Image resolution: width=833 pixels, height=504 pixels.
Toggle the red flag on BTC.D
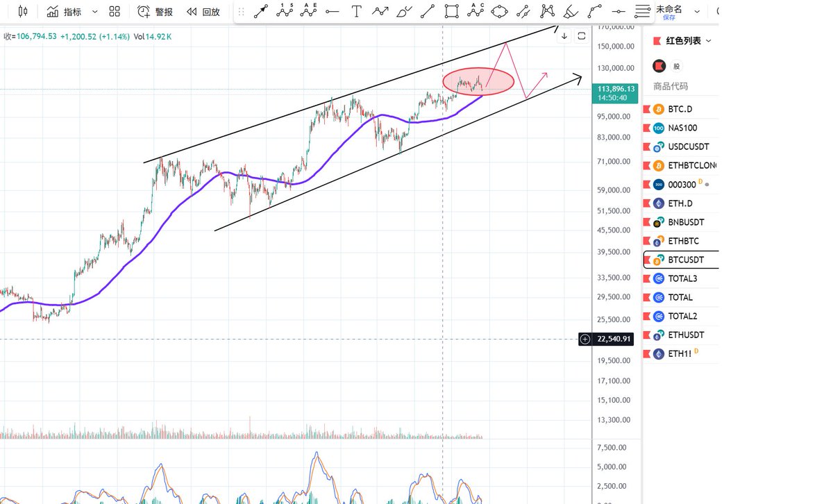coord(646,109)
